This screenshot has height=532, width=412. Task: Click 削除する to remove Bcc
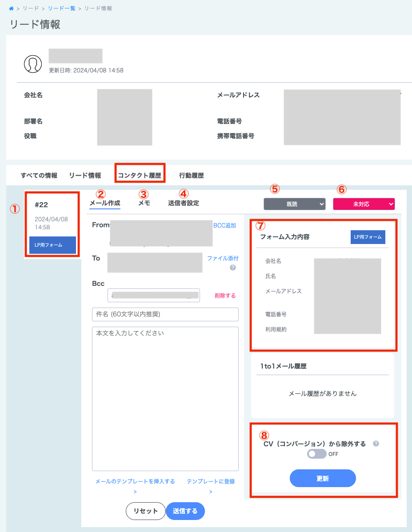225,296
